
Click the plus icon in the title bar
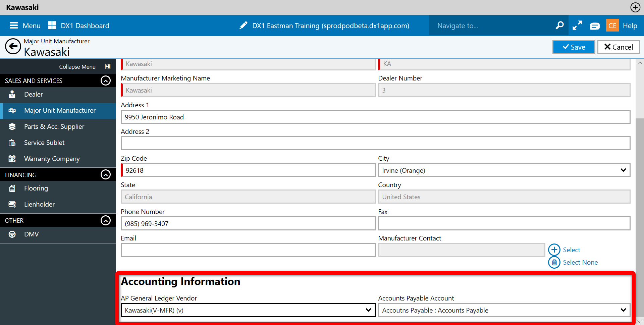pos(635,7)
